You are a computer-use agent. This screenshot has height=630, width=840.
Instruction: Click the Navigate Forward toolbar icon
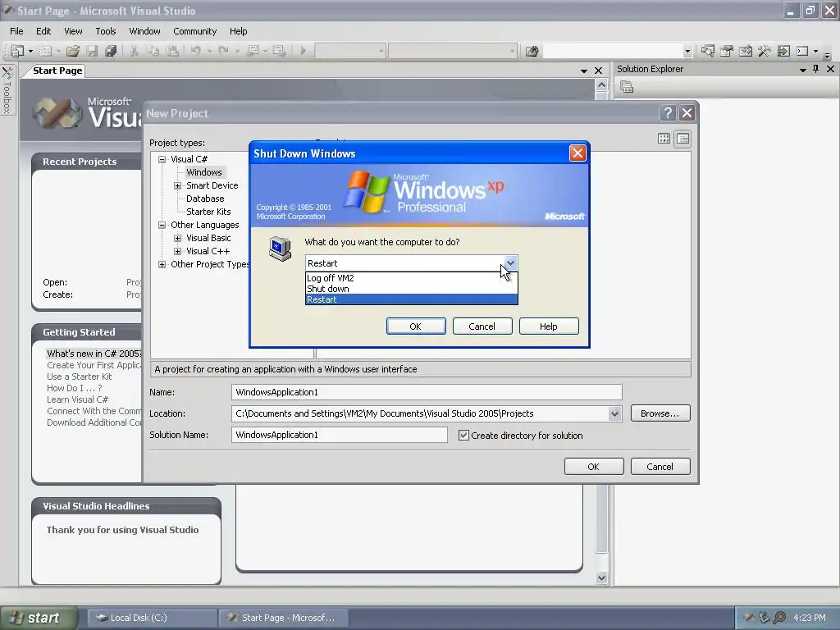[279, 51]
